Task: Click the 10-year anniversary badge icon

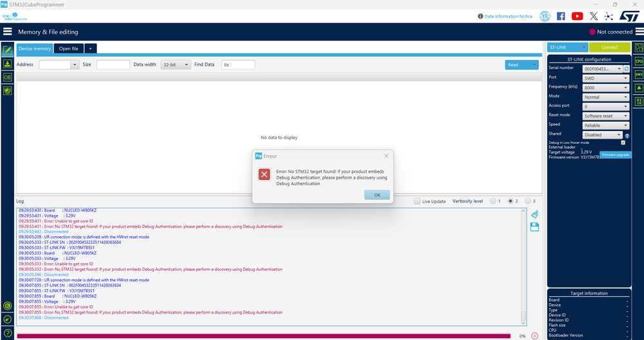Action: point(545,16)
